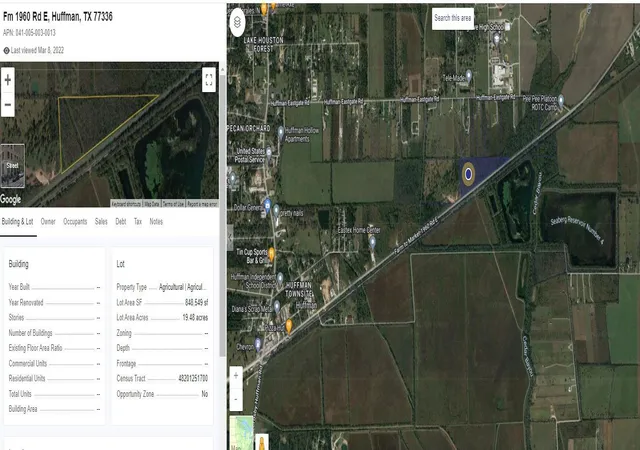Click the Google logo on parcel map

[x=11, y=199]
